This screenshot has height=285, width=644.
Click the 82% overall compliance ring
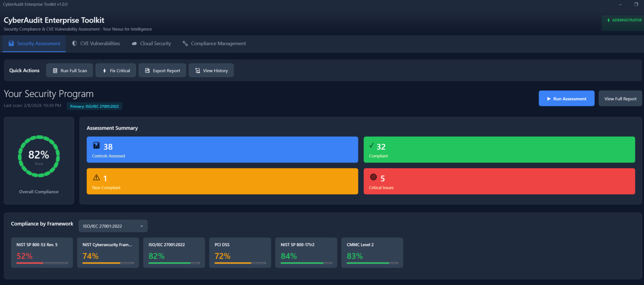click(x=39, y=156)
